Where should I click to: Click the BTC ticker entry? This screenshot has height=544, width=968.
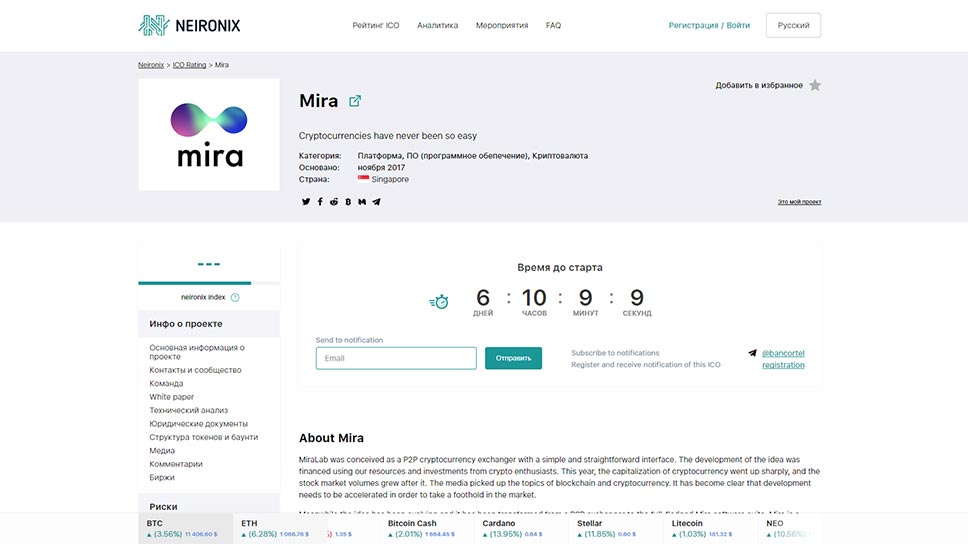pyautogui.click(x=185, y=529)
